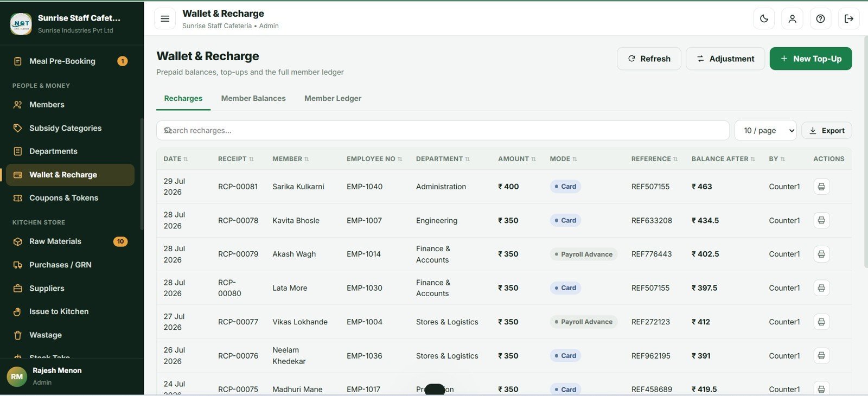
Task: Click member name Kavita Bhosle
Action: coord(296,220)
